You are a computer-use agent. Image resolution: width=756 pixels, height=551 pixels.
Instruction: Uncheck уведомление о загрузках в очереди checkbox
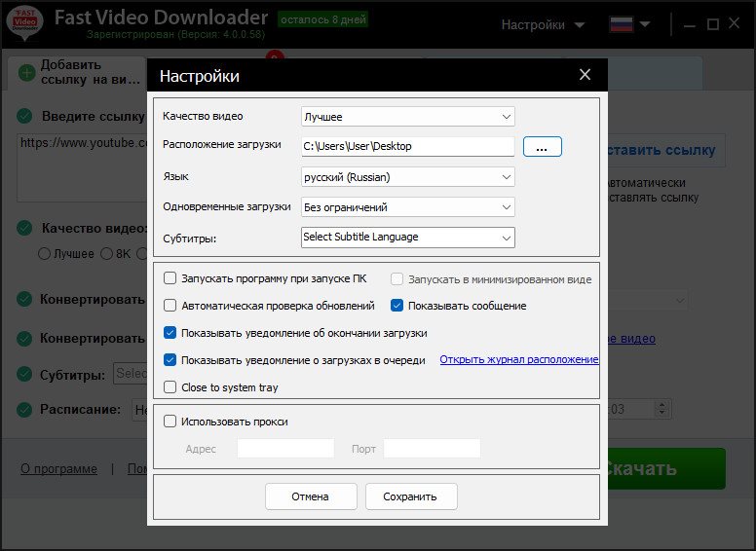170,360
